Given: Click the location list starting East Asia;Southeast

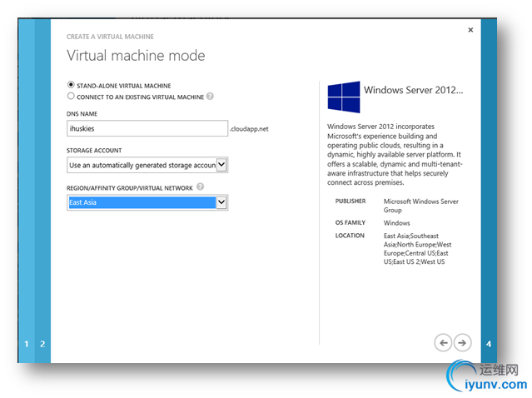Looking at the screenshot, I should pyautogui.click(x=418, y=249).
